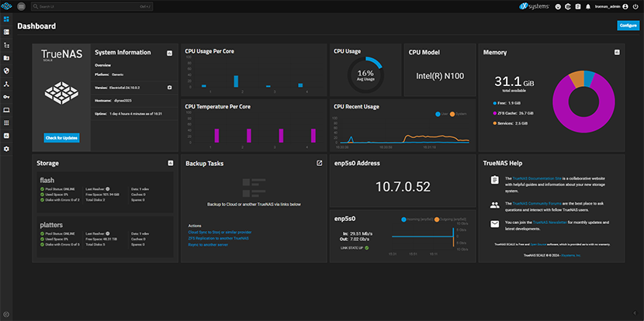Open the Reporting chart sidebar icon
This screenshot has height=321, width=644.
click(6, 136)
